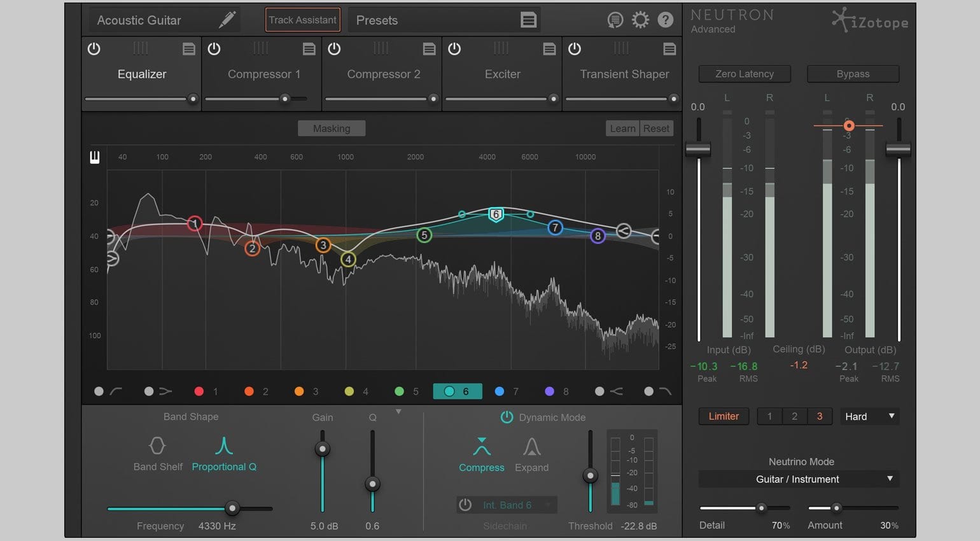The image size is (980, 541).
Task: Select Compress dynamic mode
Action: 482,454
